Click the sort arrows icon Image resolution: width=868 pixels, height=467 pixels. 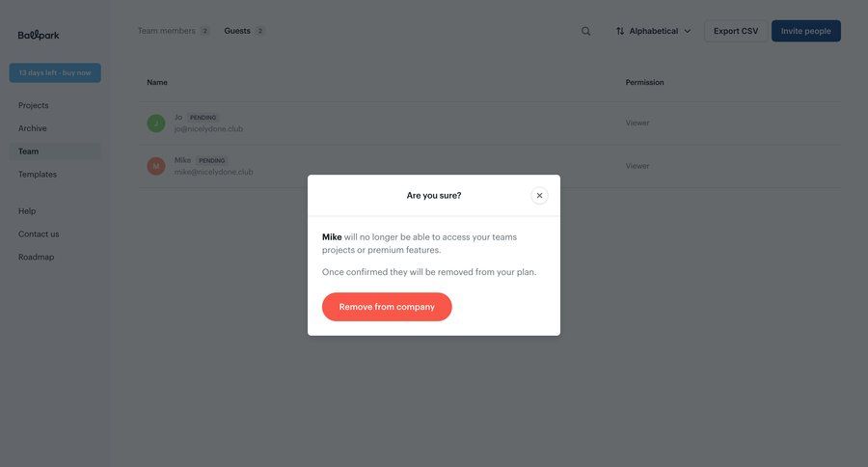[620, 31]
